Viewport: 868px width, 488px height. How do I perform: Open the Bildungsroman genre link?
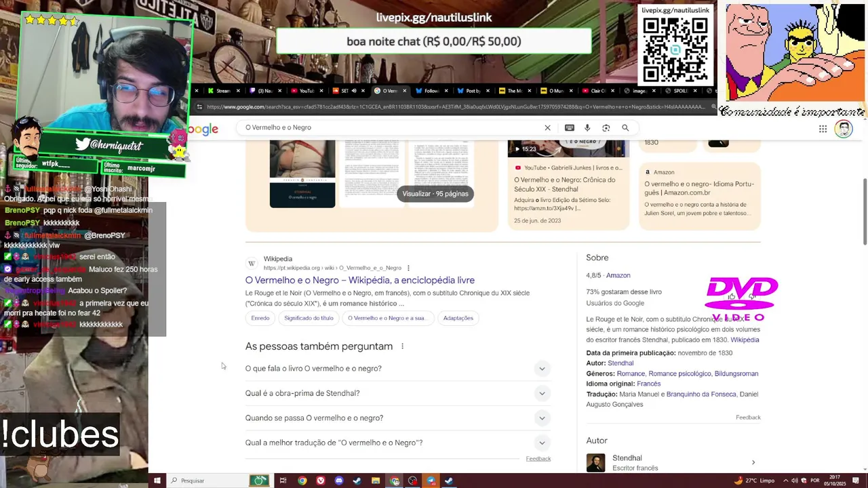point(736,373)
